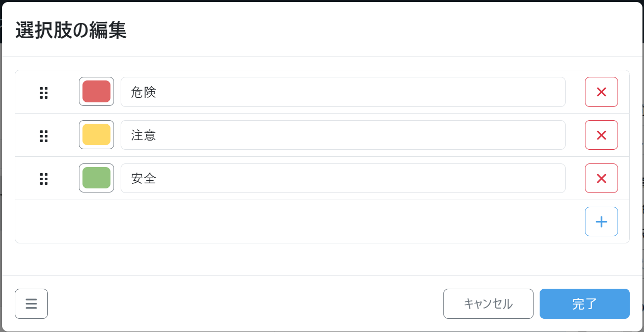
Task: Focus the 危険 text field
Action: [343, 92]
